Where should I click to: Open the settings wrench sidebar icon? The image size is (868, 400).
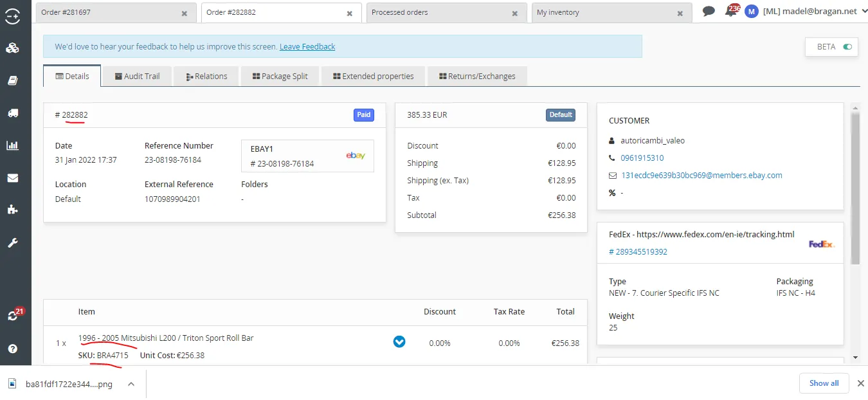point(12,242)
